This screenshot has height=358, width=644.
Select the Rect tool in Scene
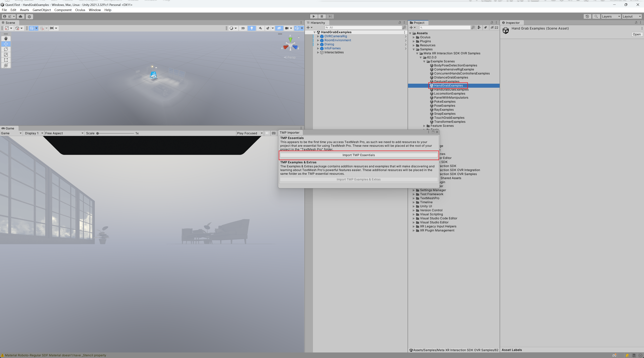pos(6,60)
